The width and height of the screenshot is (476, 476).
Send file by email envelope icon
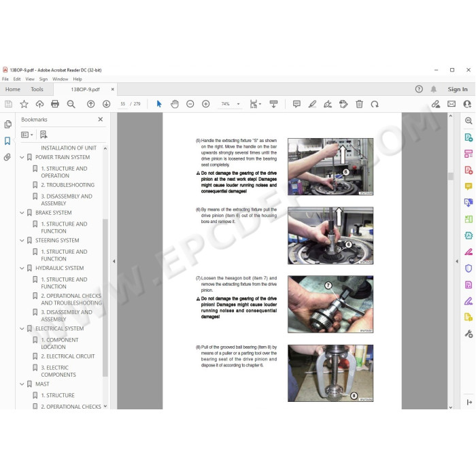452,104
